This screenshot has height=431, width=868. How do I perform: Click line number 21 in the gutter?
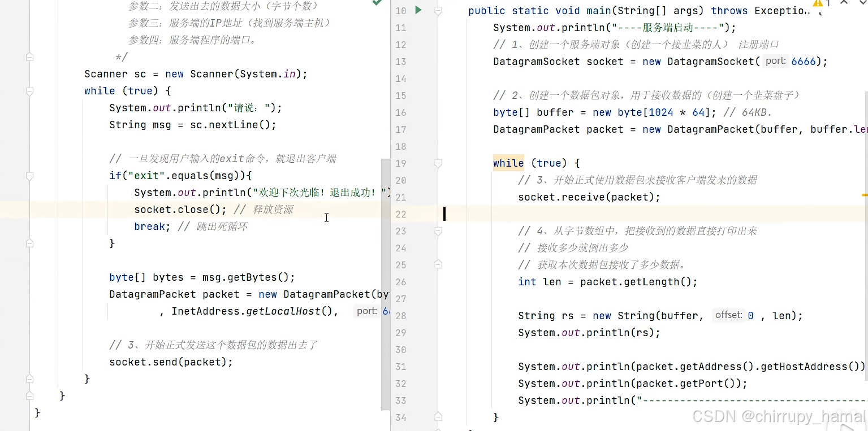pos(400,197)
